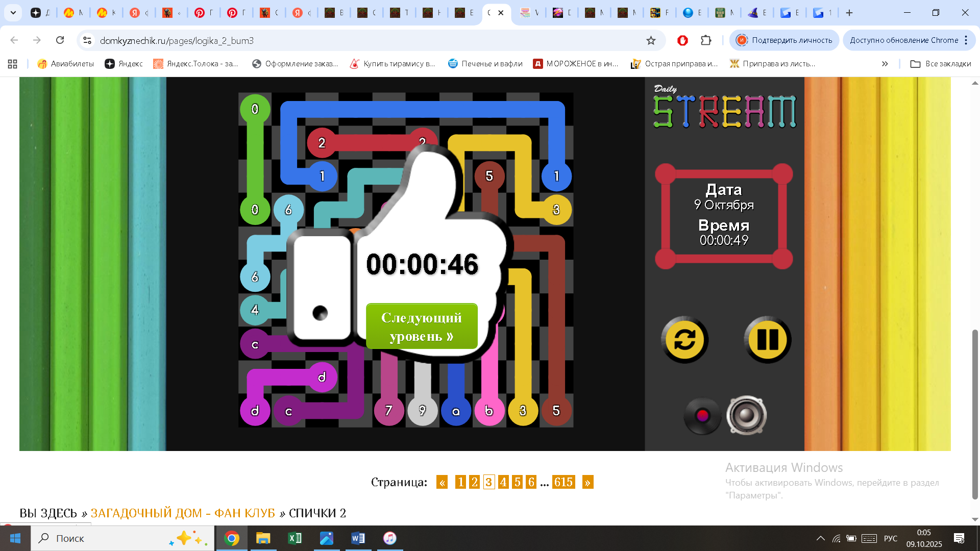980x551 pixels.
Task: Expand hidden bookmarks chevron
Action: pos(885,64)
